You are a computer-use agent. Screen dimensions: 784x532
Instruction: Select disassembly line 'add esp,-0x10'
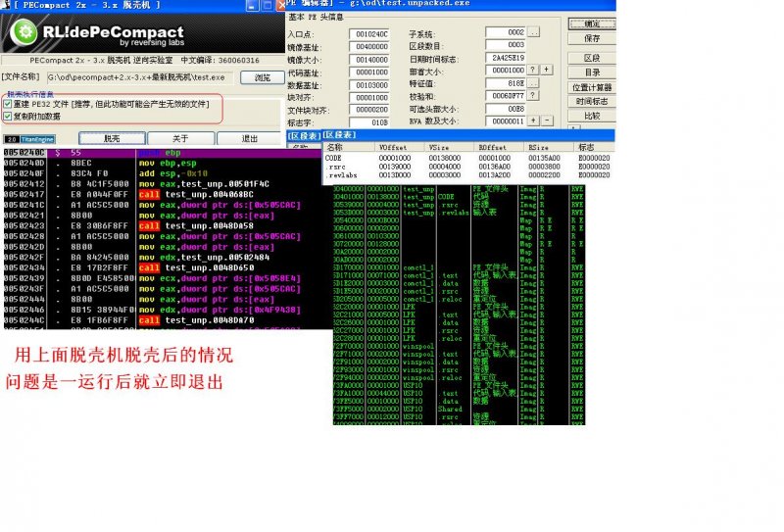[168, 173]
